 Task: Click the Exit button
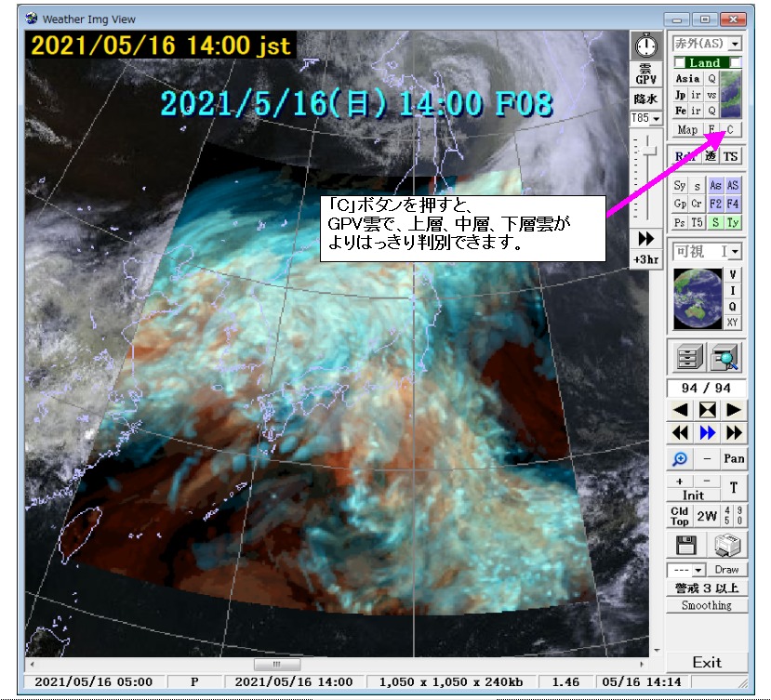[x=707, y=662]
